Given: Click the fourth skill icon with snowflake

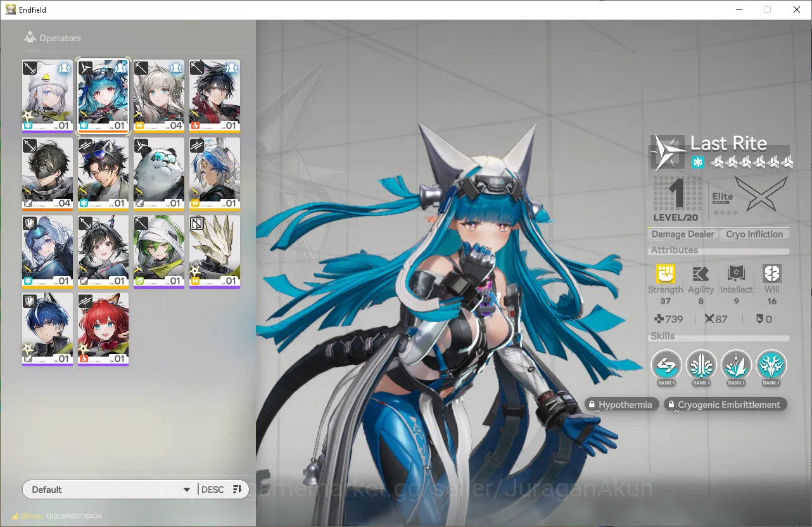Looking at the screenshot, I should click(771, 365).
